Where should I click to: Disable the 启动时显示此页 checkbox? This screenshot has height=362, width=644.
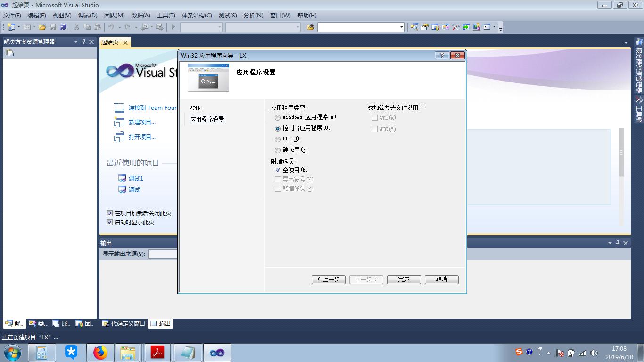click(x=109, y=222)
